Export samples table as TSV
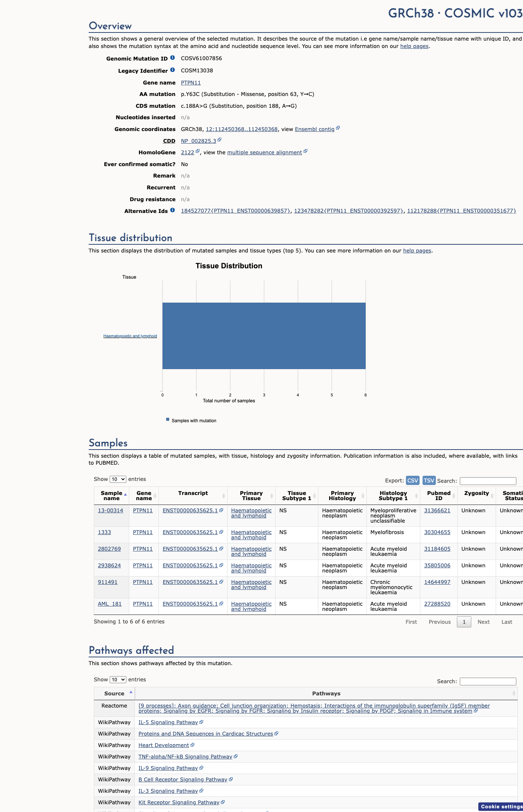The image size is (523, 812). coord(429,480)
